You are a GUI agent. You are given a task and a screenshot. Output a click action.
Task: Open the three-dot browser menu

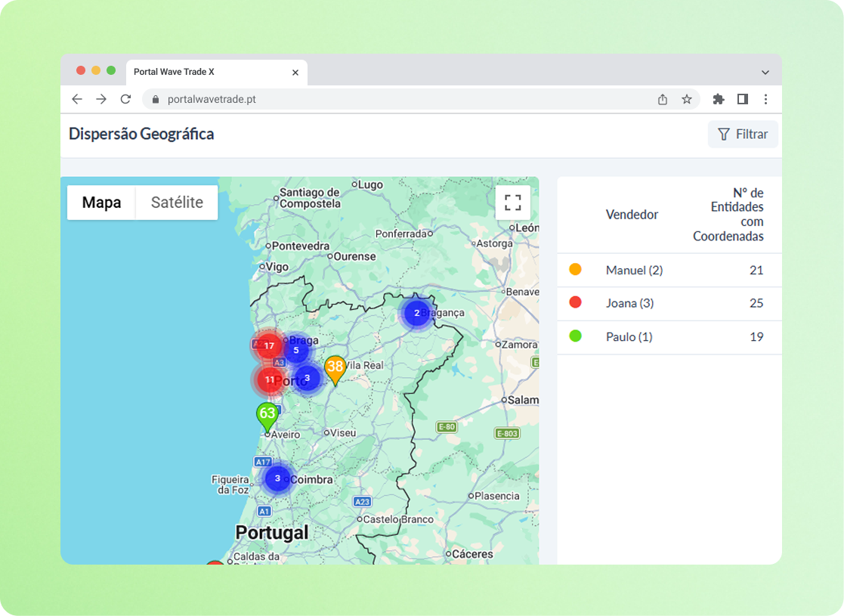765,99
